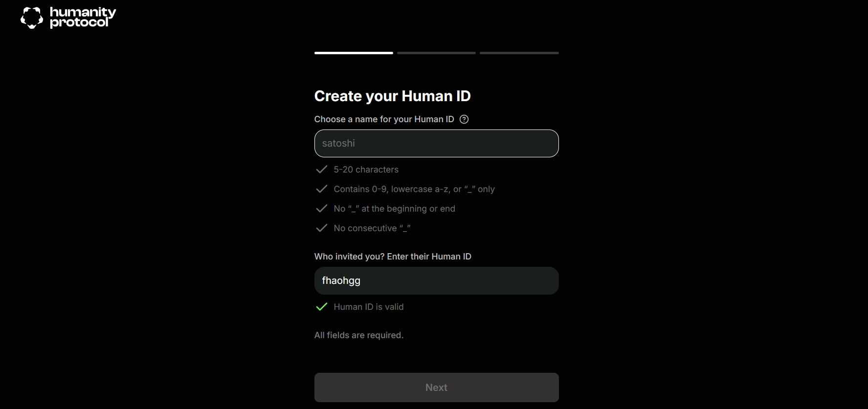868x409 pixels.
Task: Click the question mark help icon
Action: [464, 119]
